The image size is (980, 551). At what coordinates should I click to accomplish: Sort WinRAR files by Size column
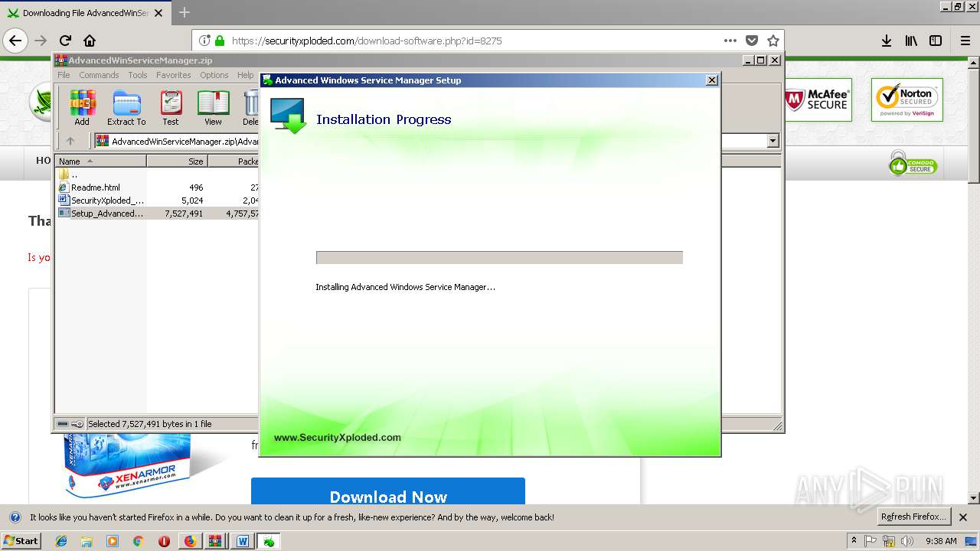pyautogui.click(x=177, y=161)
